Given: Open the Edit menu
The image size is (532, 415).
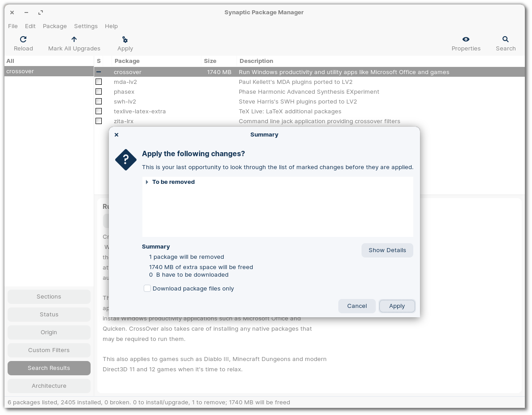Looking at the screenshot, I should pyautogui.click(x=30, y=26).
